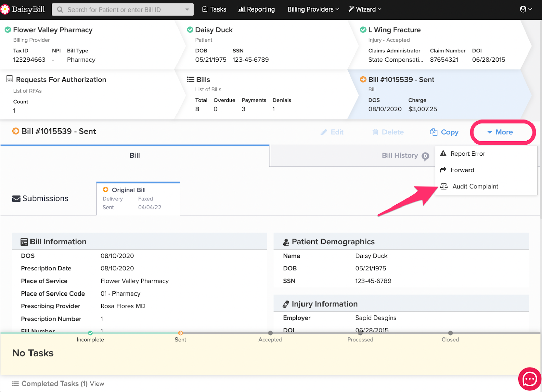Open the live chat bubble button

point(529,379)
